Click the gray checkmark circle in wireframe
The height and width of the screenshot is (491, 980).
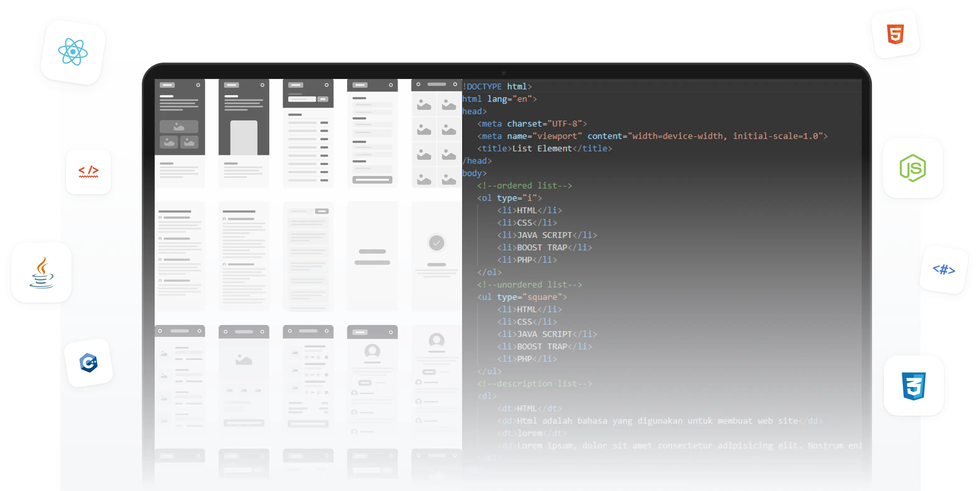click(x=436, y=243)
